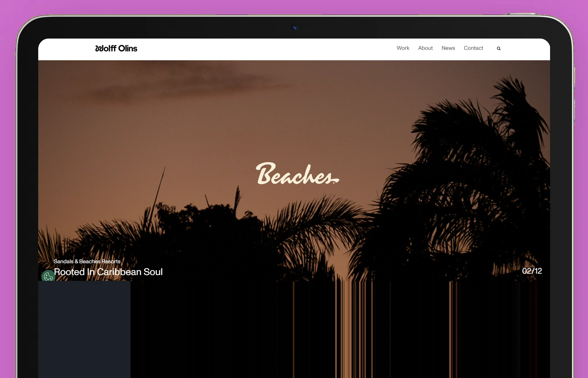This screenshot has width=588, height=378.
Task: Open the search magnifier icon
Action: 499,49
